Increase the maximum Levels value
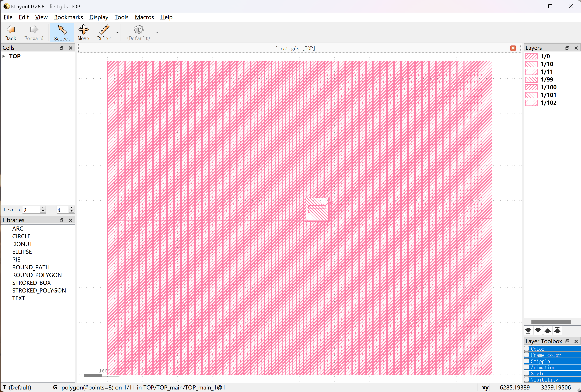Viewport: 581px width, 392px height. [72, 208]
